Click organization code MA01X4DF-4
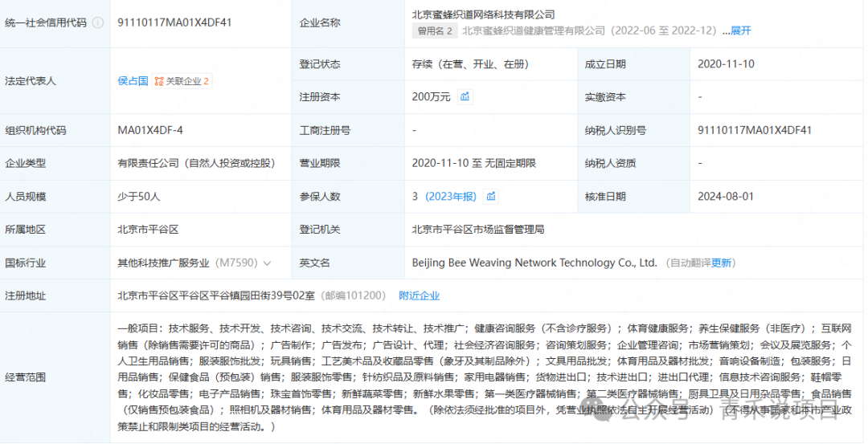Viewport: 868px width, 444px height. coord(150,131)
